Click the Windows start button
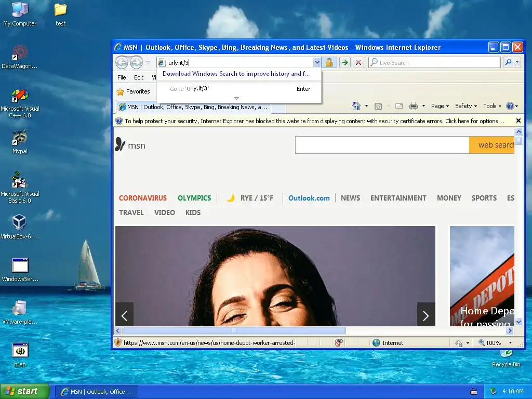 pyautogui.click(x=25, y=392)
